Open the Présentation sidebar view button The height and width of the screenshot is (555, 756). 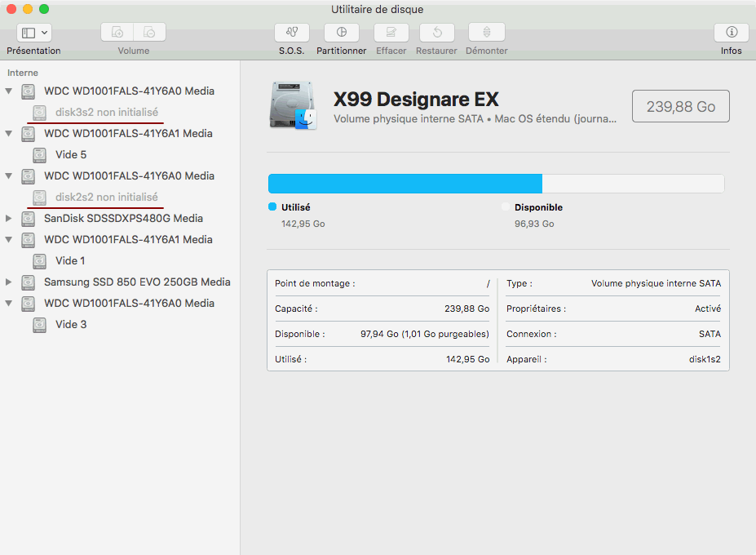pos(33,33)
